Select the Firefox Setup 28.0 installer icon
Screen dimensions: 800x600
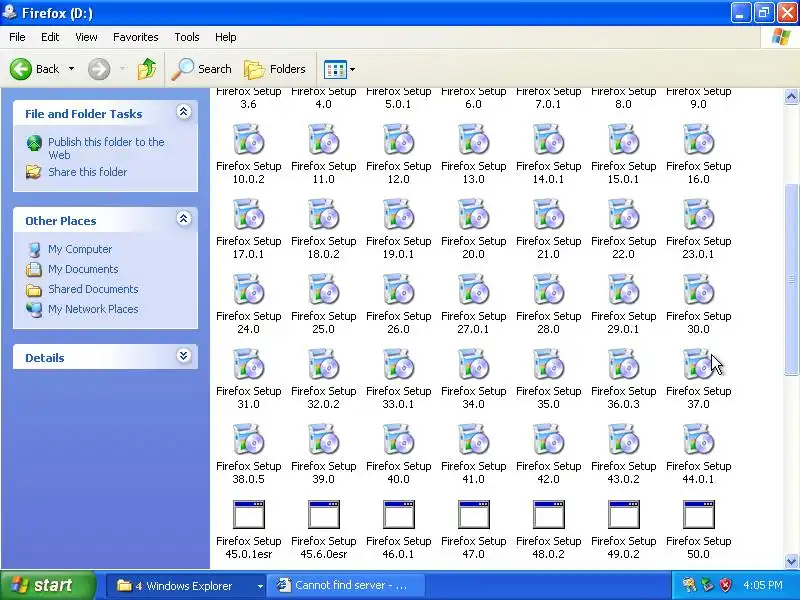click(x=548, y=289)
